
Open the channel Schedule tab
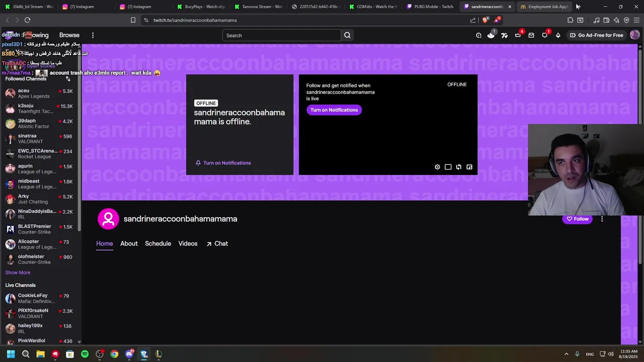[158, 243]
